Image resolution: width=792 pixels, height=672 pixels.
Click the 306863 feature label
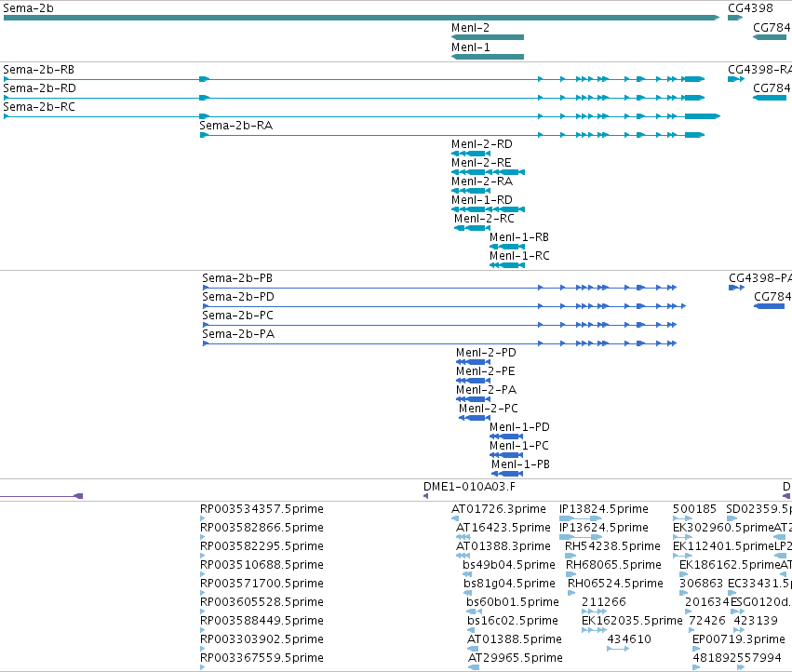701,584
